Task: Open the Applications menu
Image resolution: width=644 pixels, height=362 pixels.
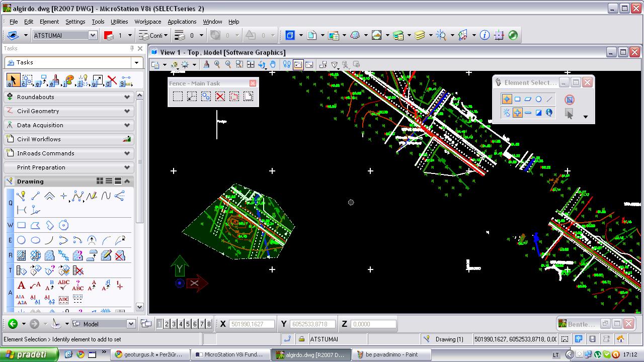Action: (182, 22)
